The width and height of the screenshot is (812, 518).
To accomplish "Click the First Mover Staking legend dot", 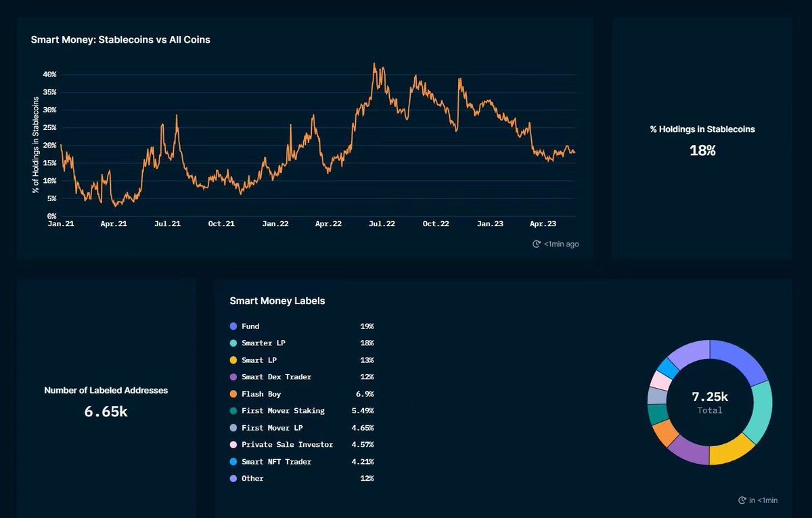I will click(x=233, y=411).
